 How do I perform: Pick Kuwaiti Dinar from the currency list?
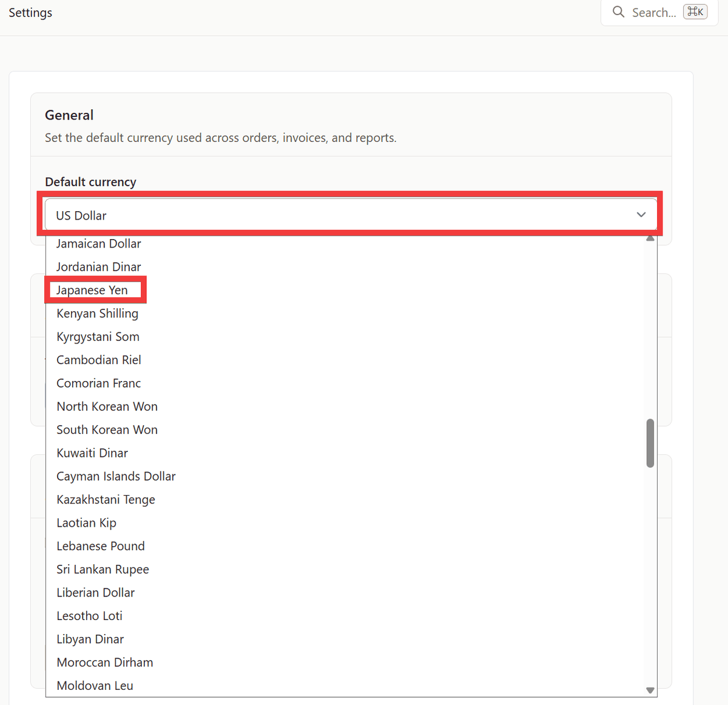tap(92, 453)
